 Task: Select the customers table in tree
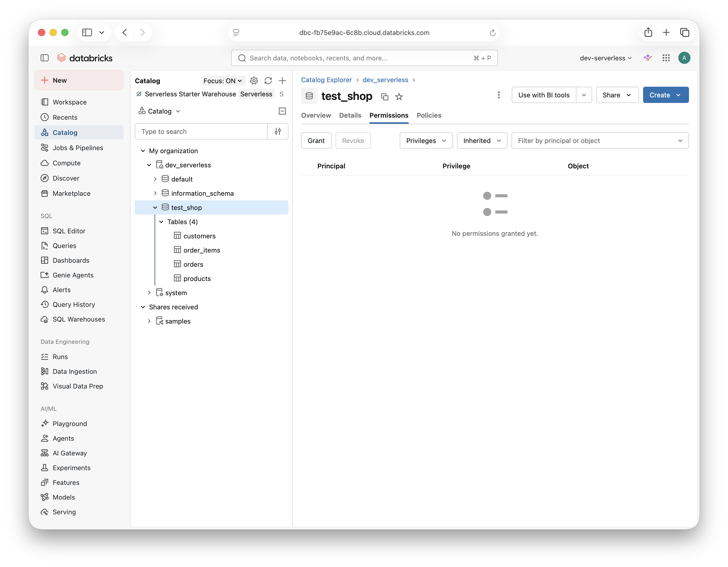tap(199, 236)
